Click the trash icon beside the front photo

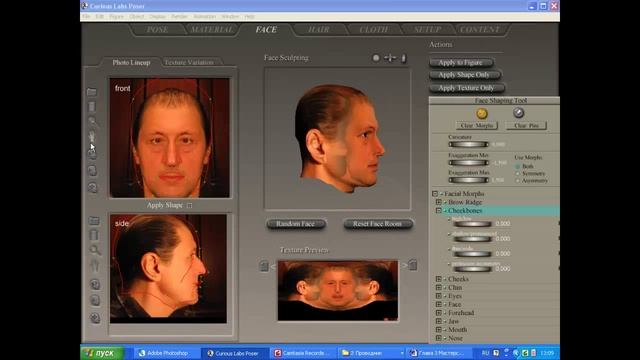(x=92, y=107)
